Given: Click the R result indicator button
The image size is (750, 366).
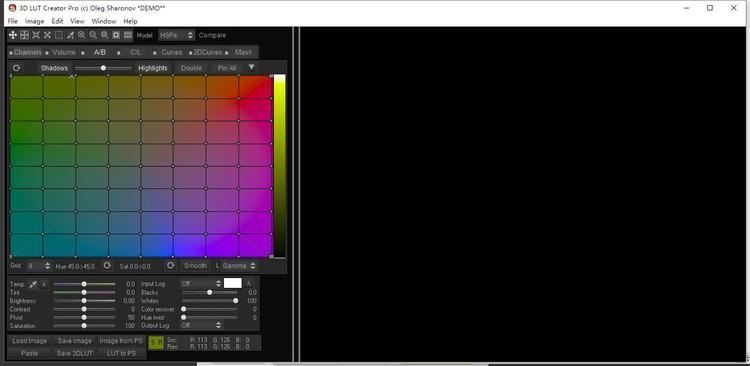Looking at the screenshot, I should [160, 343].
